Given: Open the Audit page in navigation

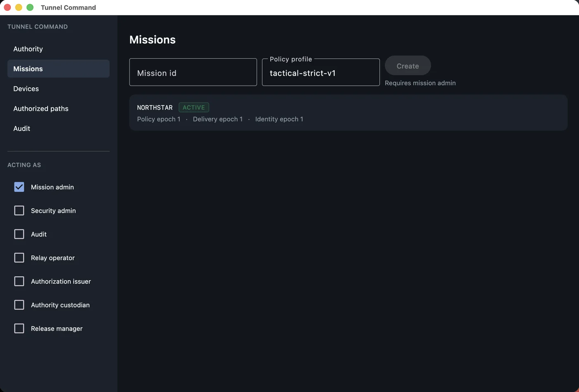Looking at the screenshot, I should point(58,128).
